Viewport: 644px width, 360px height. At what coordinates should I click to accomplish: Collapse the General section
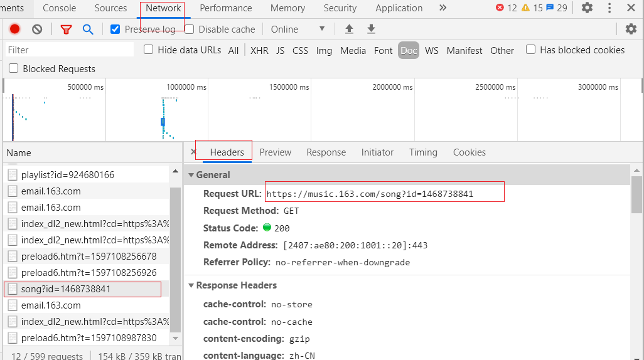[191, 175]
